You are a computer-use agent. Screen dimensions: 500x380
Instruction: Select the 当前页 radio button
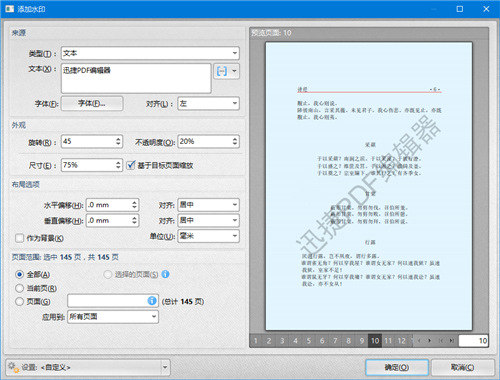point(19,288)
